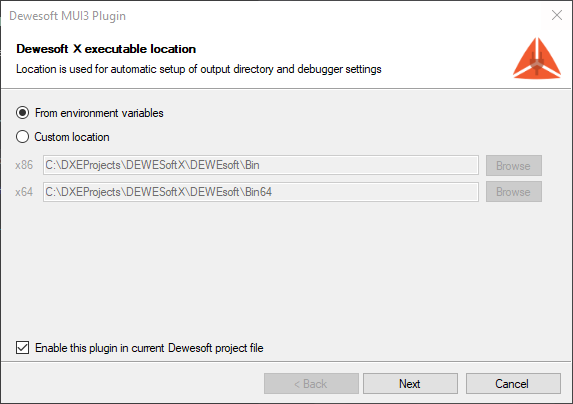
Task: Click the Custom location label text
Action: click(72, 137)
